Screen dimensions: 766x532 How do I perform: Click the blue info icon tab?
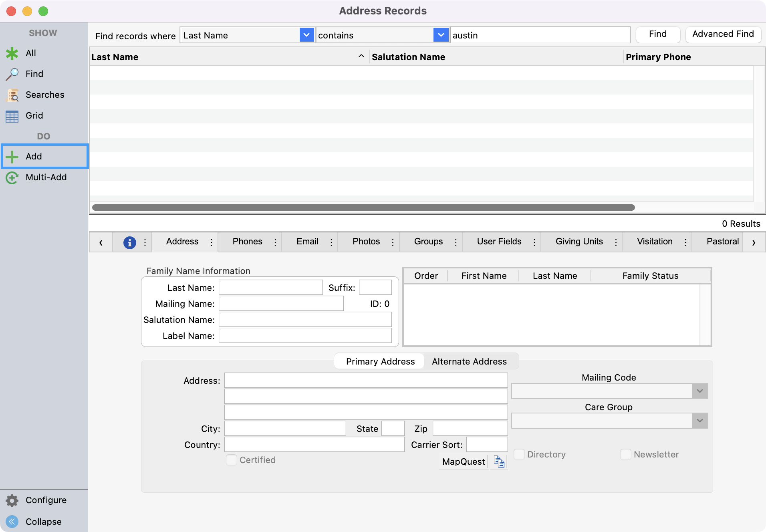[x=129, y=242]
